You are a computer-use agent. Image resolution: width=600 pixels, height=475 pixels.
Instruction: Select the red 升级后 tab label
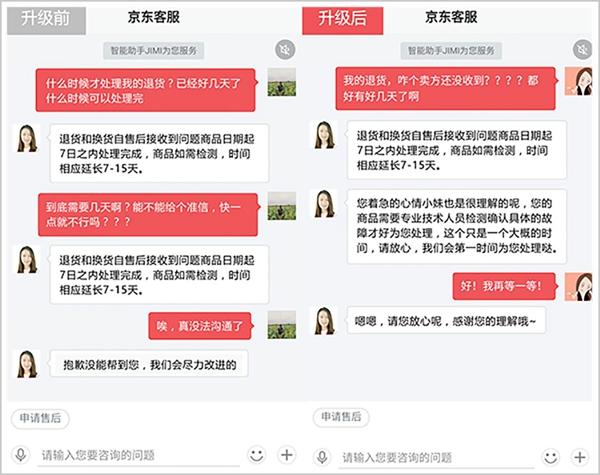(341, 17)
